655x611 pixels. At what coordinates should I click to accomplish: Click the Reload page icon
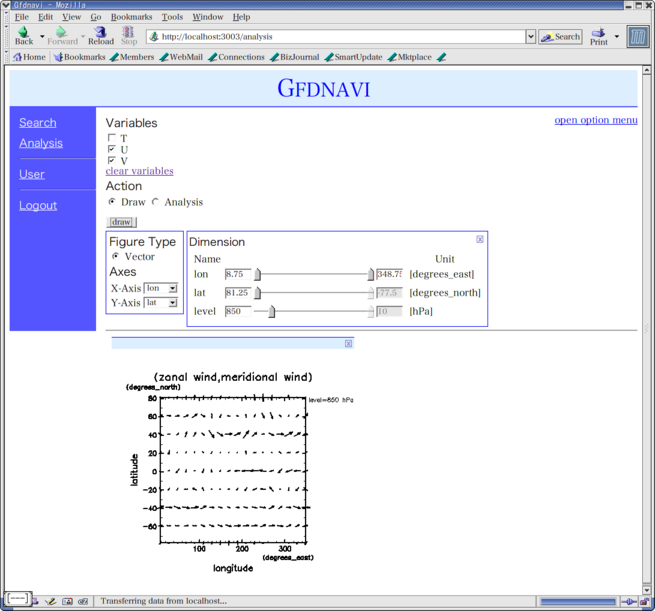tap(100, 34)
